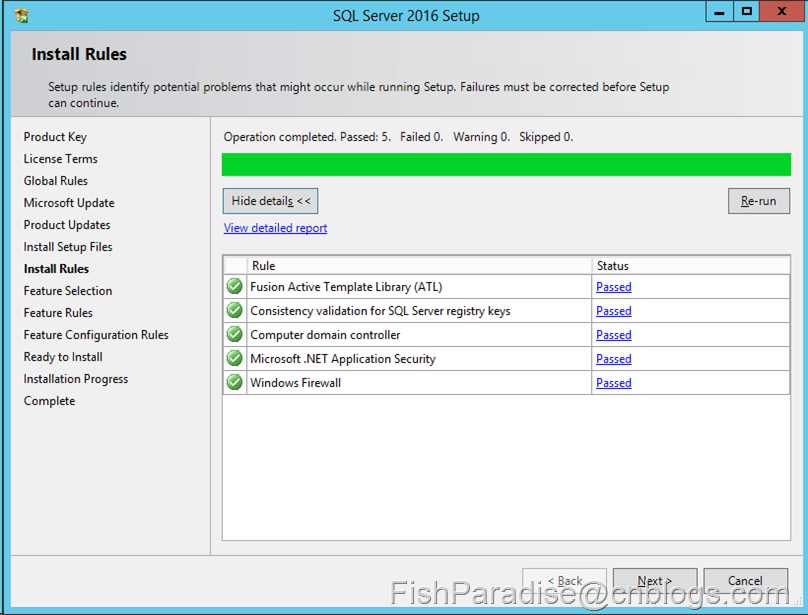Click Consistency validation for SQL Server registry keys text

click(380, 311)
